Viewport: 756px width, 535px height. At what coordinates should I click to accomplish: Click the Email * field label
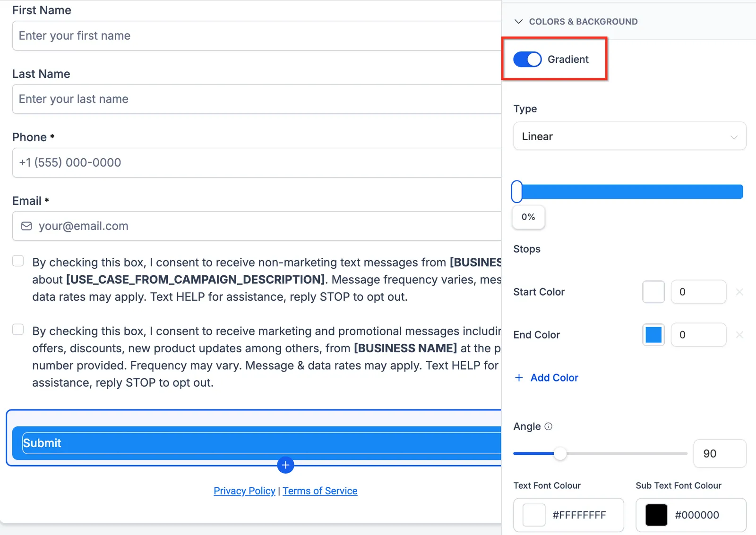point(31,201)
